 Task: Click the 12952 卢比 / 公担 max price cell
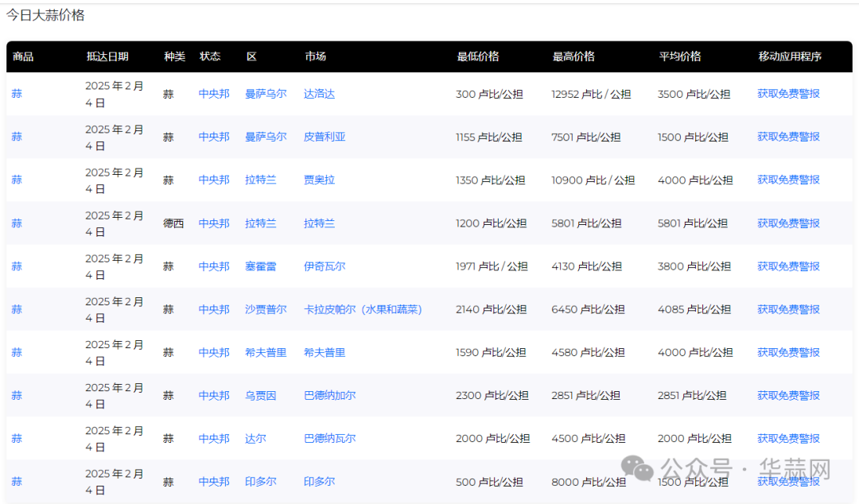591,94
